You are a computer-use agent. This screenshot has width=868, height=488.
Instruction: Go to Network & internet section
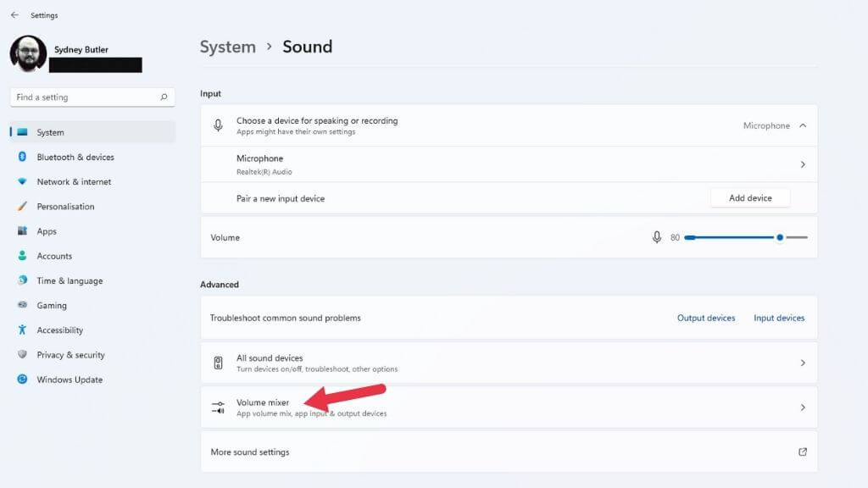point(74,182)
